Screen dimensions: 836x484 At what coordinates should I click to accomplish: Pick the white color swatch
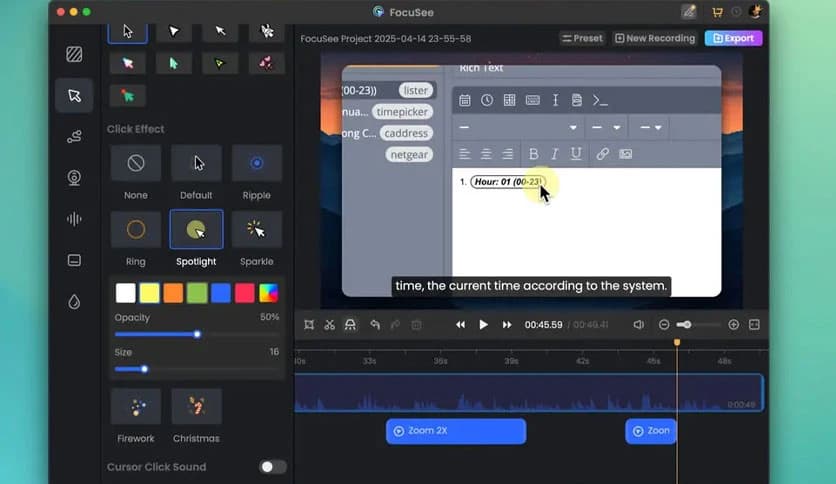(x=126, y=293)
